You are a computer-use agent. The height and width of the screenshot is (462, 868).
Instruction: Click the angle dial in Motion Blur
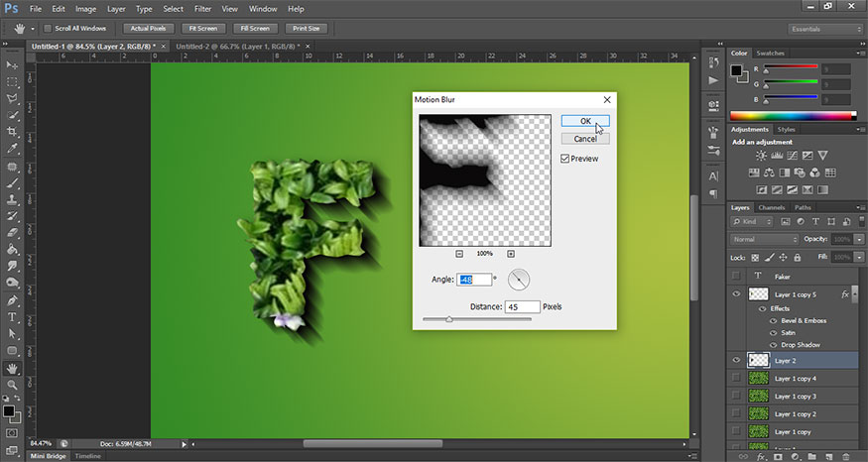[519, 280]
